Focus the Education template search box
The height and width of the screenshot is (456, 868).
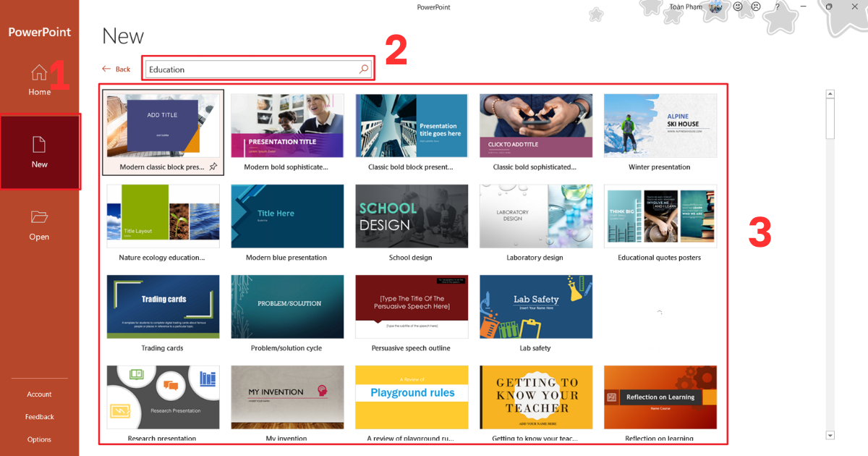(258, 69)
